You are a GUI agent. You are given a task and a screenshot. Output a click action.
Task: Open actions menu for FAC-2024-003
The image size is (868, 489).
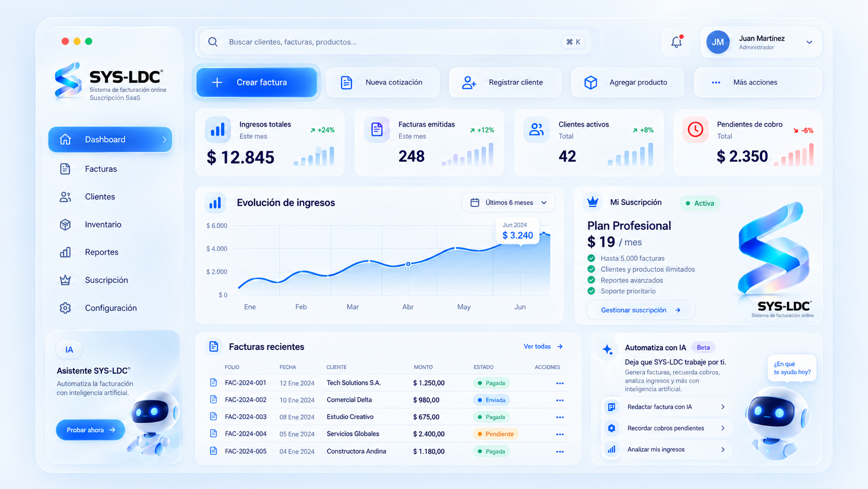click(x=560, y=417)
